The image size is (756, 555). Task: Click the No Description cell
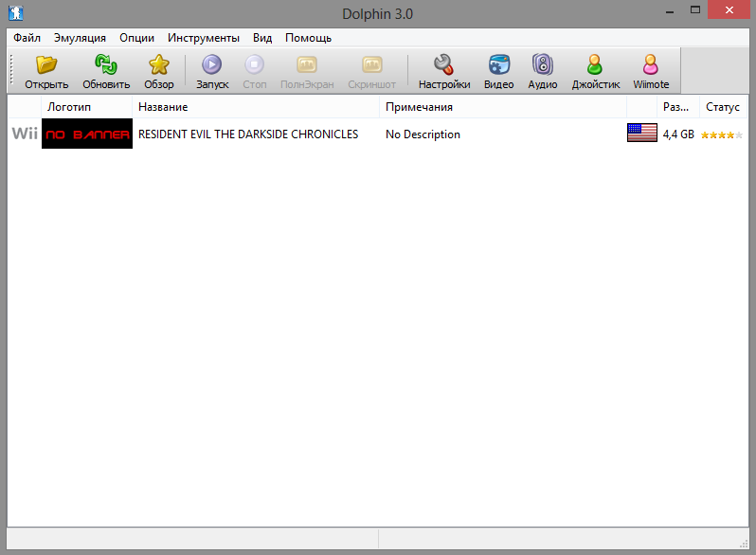click(x=423, y=134)
